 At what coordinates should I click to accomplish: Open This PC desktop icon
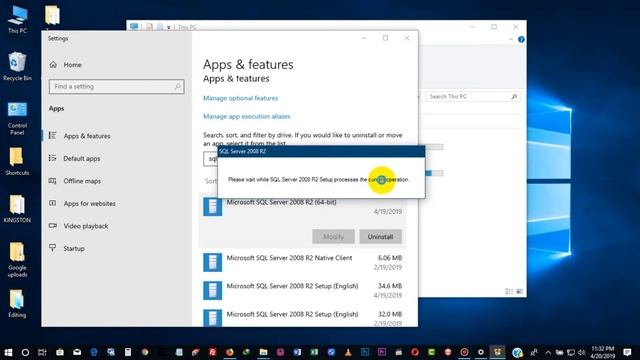17,19
